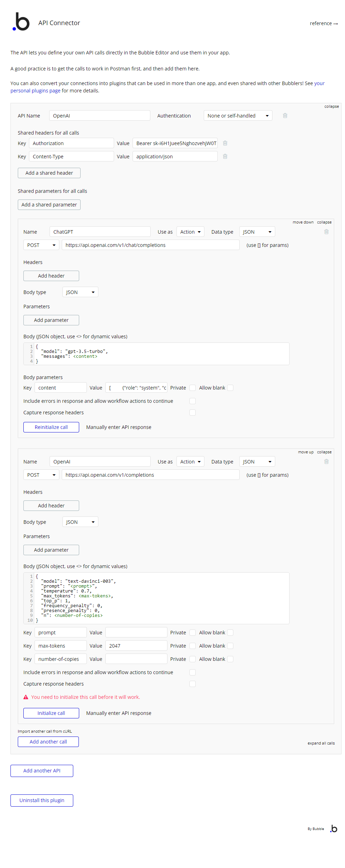Edit the text-davinci-003 JSON body editor
345x868 pixels.
[156, 598]
